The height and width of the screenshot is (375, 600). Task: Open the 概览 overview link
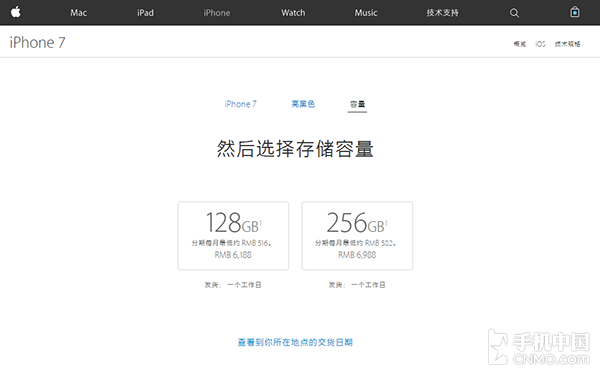(x=520, y=44)
